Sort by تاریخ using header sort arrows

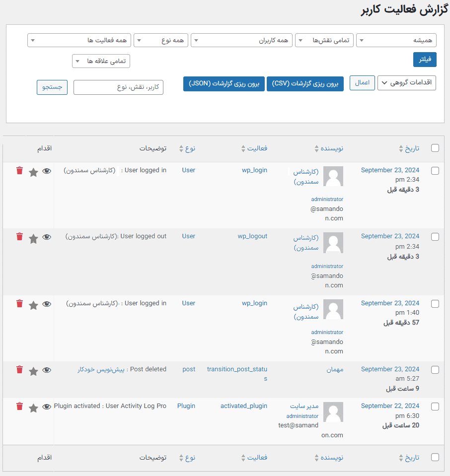[401, 148]
